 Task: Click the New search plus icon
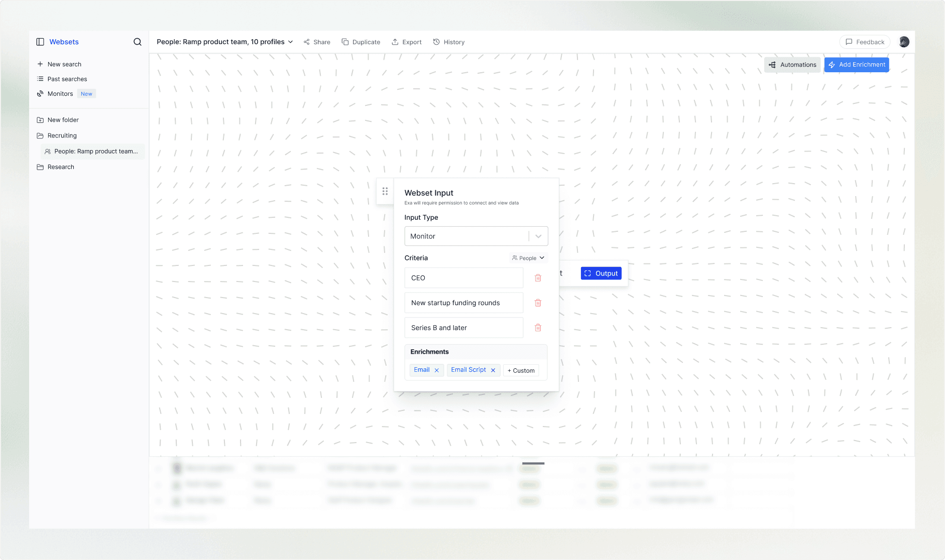click(x=40, y=64)
